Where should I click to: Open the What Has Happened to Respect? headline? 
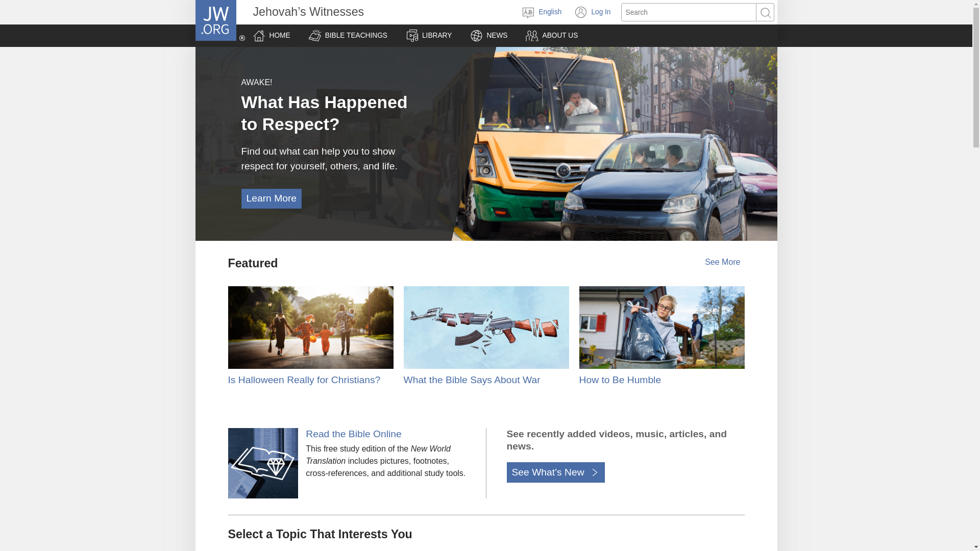(x=324, y=113)
